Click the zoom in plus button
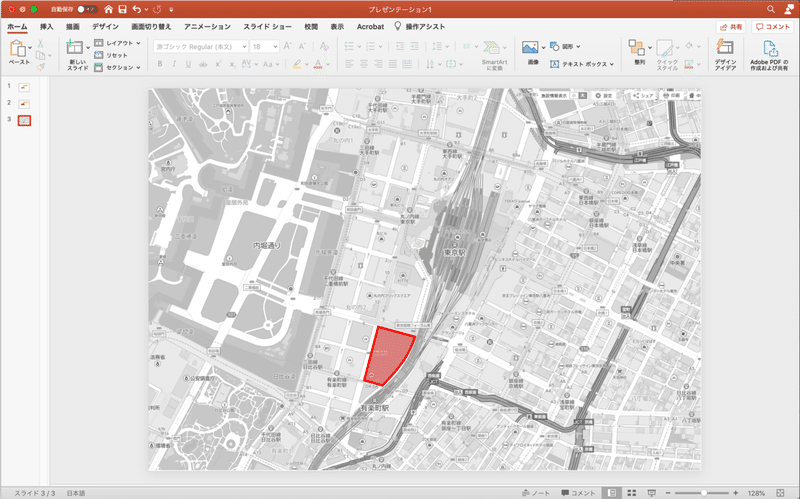Screen dimensions: 800x499 [x=735, y=493]
